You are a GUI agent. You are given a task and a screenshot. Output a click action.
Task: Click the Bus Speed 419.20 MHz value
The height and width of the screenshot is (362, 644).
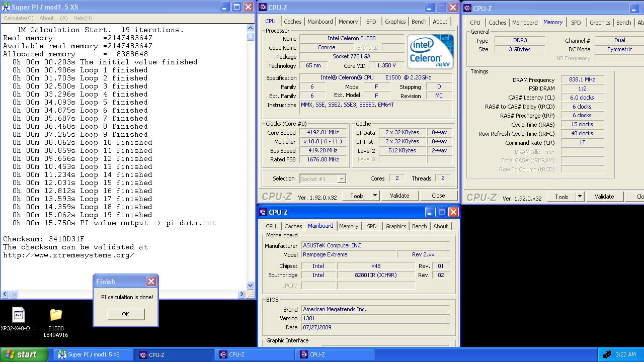pos(323,151)
